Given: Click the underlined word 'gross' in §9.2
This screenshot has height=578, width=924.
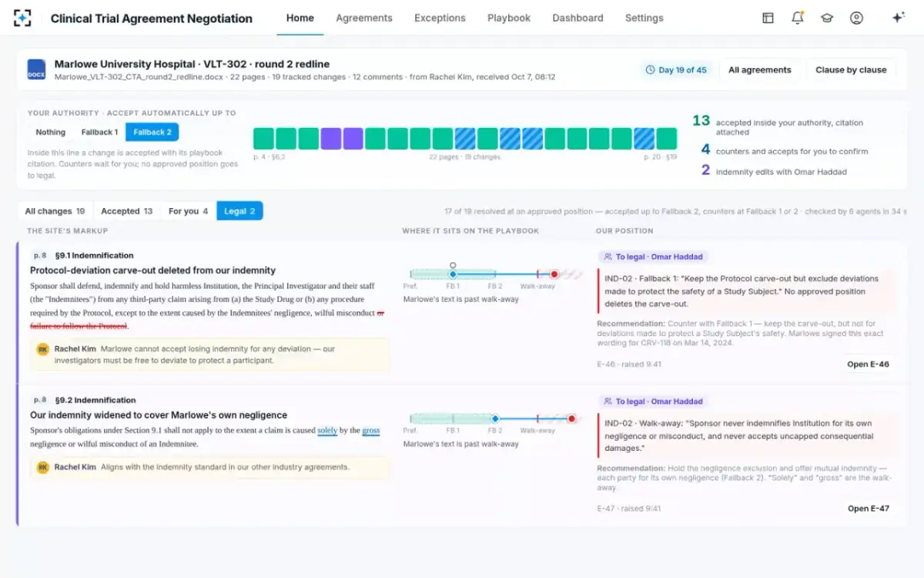Looking at the screenshot, I should pos(371,430).
